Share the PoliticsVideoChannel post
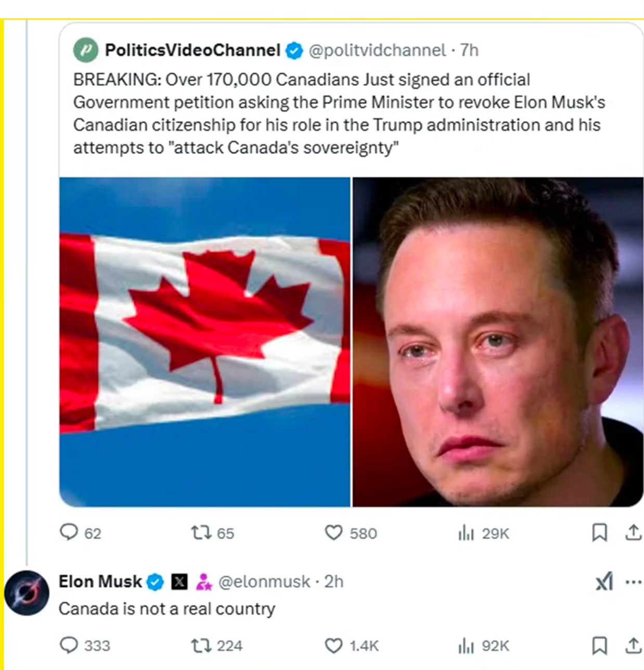Screen dimensions: 644x670 pos(633,533)
